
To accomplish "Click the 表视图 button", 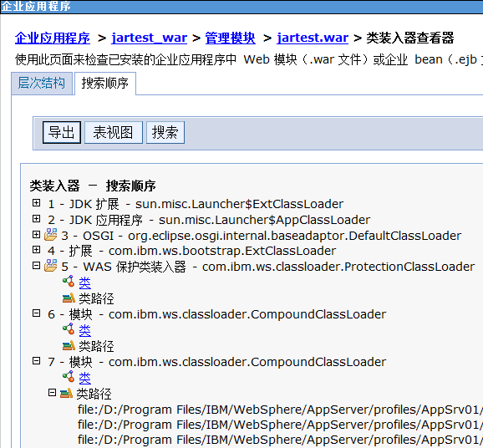I will coord(114,133).
